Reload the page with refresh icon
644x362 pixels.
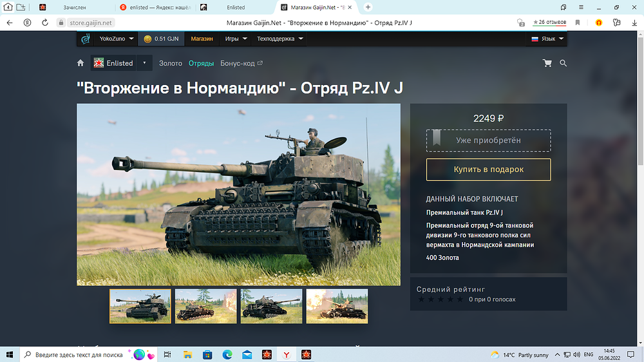tap(45, 23)
